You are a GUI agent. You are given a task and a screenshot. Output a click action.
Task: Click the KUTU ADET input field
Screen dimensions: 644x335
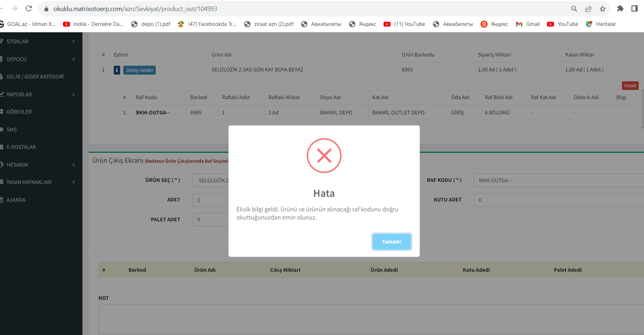pos(558,200)
